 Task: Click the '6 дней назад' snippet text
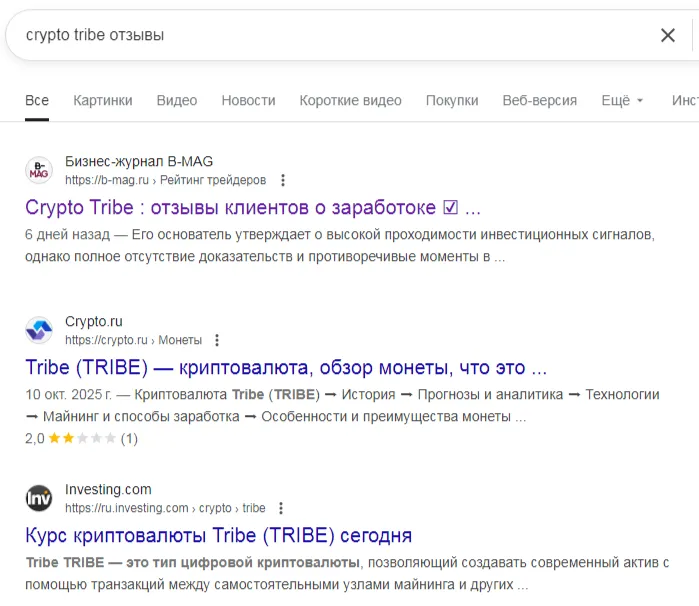pyautogui.click(x=67, y=235)
